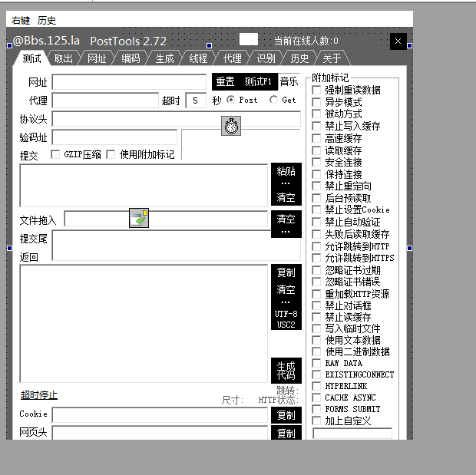Screen dimensions: 476x475
Task: Click the 音乐 label
Action: [289, 81]
